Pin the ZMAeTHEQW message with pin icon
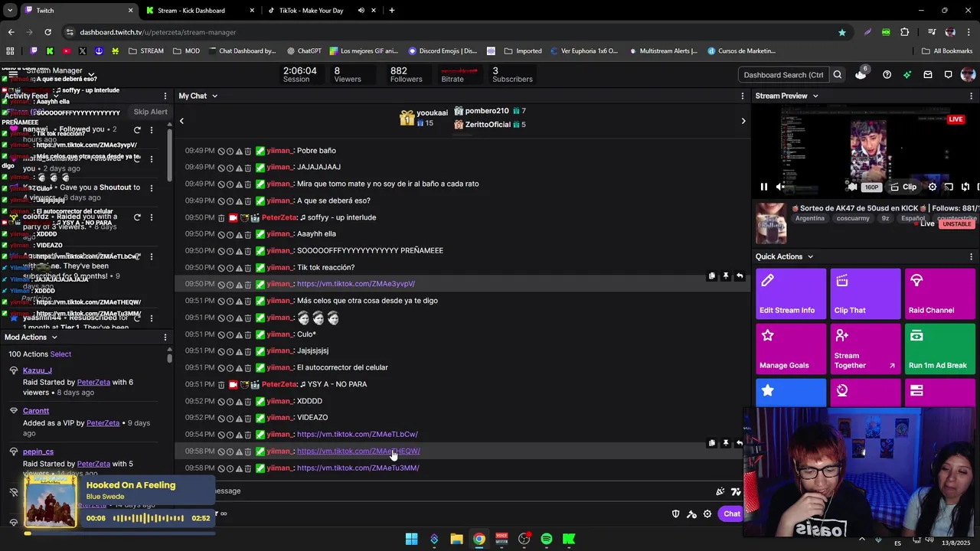The image size is (980, 551). click(726, 443)
